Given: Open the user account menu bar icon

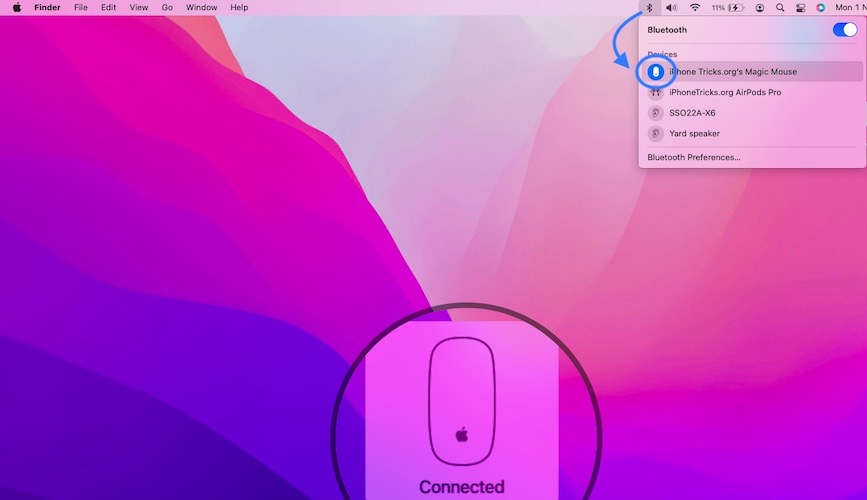Looking at the screenshot, I should coord(760,8).
